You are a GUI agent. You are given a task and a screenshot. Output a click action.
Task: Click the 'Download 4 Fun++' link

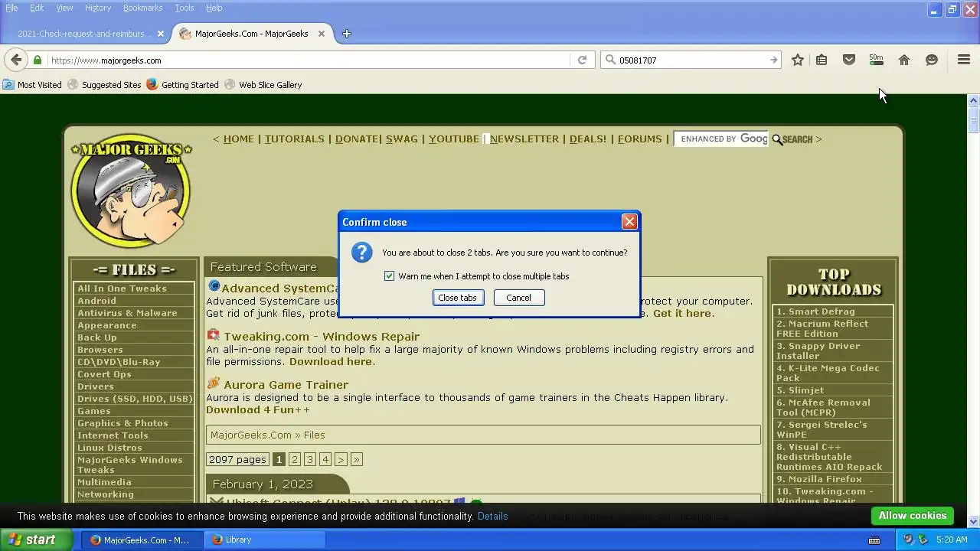[258, 409]
